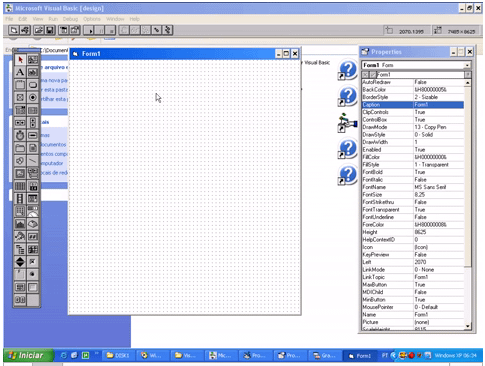Choose the ListBox control tool
485x366 pixels.
pyautogui.click(x=33, y=110)
